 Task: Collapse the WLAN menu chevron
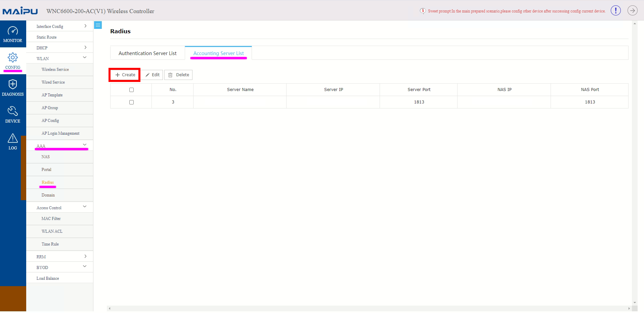[x=85, y=58]
